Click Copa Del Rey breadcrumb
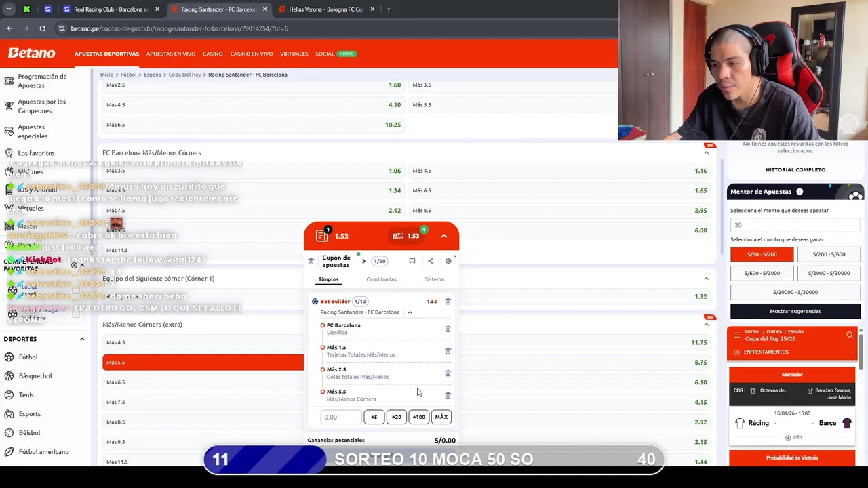This screenshot has height=488, width=868. click(x=184, y=75)
